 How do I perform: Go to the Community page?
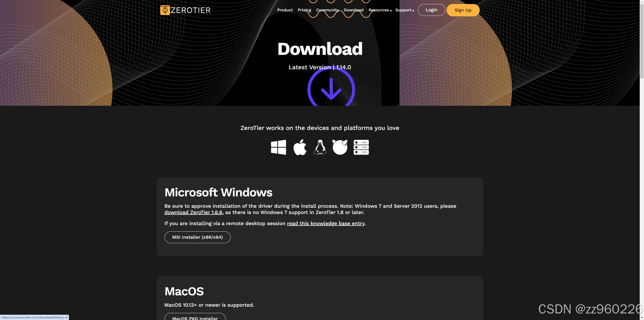point(327,10)
